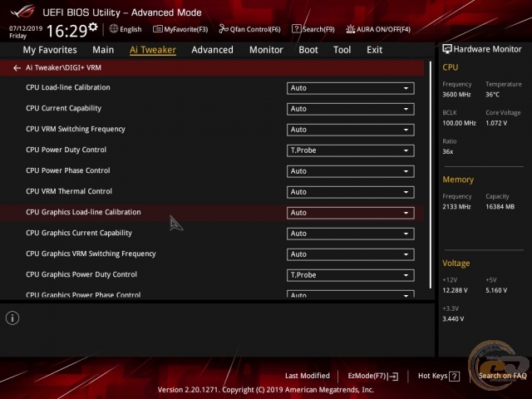Open CPU Power Duty Control dropdown
This screenshot has height=399, width=532.
click(351, 150)
